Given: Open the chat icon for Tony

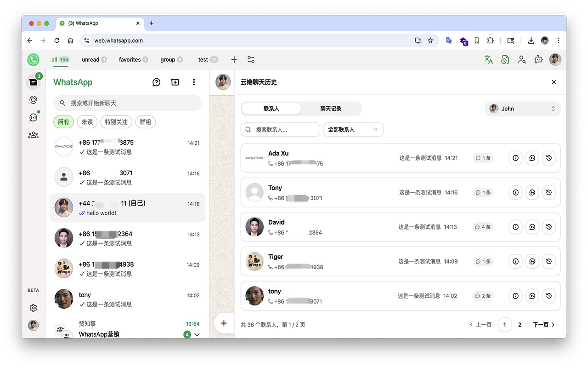Looking at the screenshot, I should coord(532,192).
